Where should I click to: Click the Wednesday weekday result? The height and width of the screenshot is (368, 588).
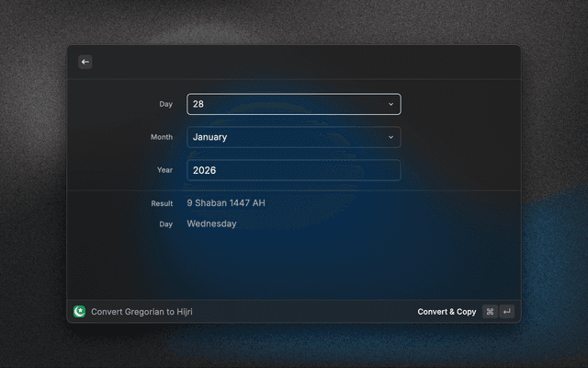pyautogui.click(x=211, y=224)
